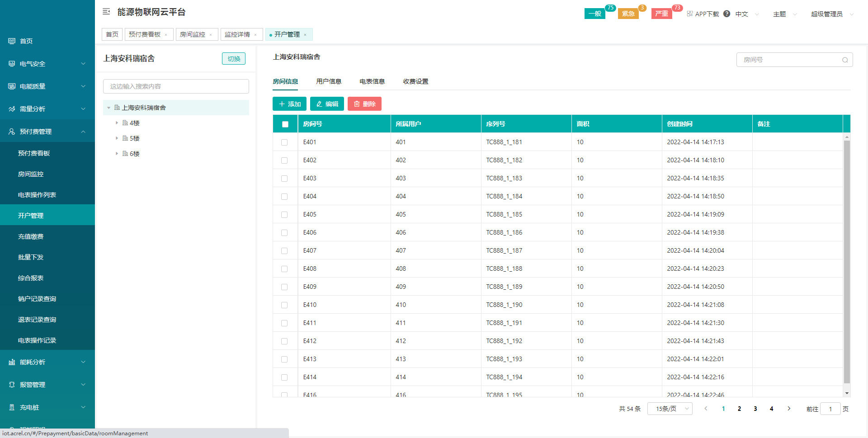Expand the 4楼 tree node
Image resolution: width=868 pixels, height=438 pixels.
pyautogui.click(x=117, y=123)
